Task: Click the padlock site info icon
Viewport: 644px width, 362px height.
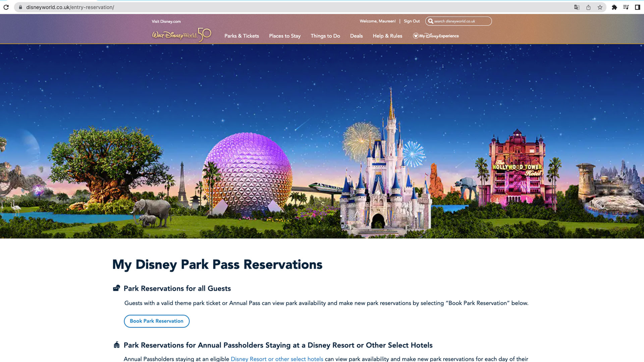Action: (20, 7)
